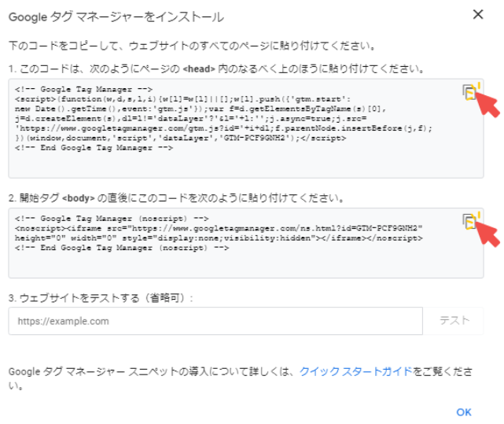Click the step 2 <body> instruction text
The width and height of the screenshot is (504, 424).
[177, 198]
